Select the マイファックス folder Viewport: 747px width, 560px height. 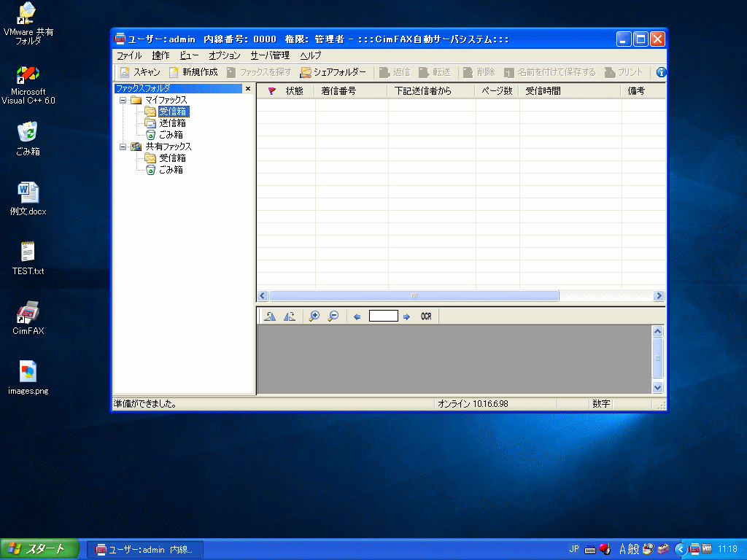[x=166, y=100]
